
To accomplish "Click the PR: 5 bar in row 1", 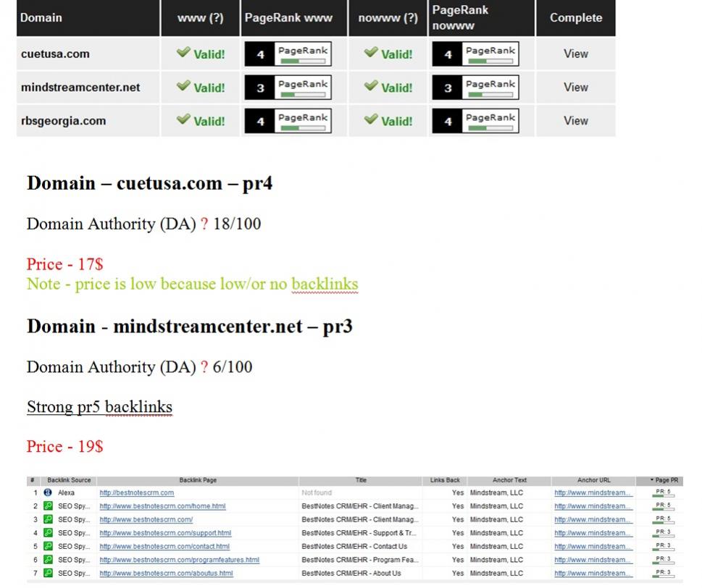I will [663, 492].
